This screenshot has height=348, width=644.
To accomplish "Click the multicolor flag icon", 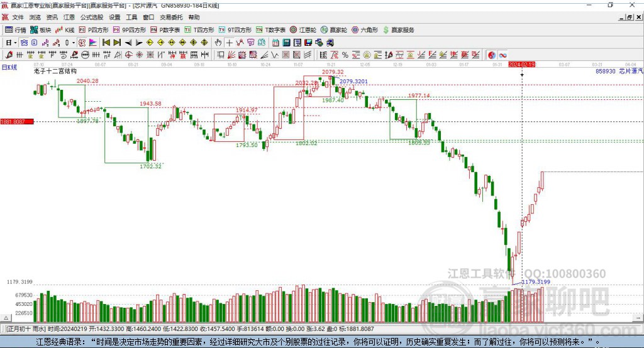I will tap(93, 43).
